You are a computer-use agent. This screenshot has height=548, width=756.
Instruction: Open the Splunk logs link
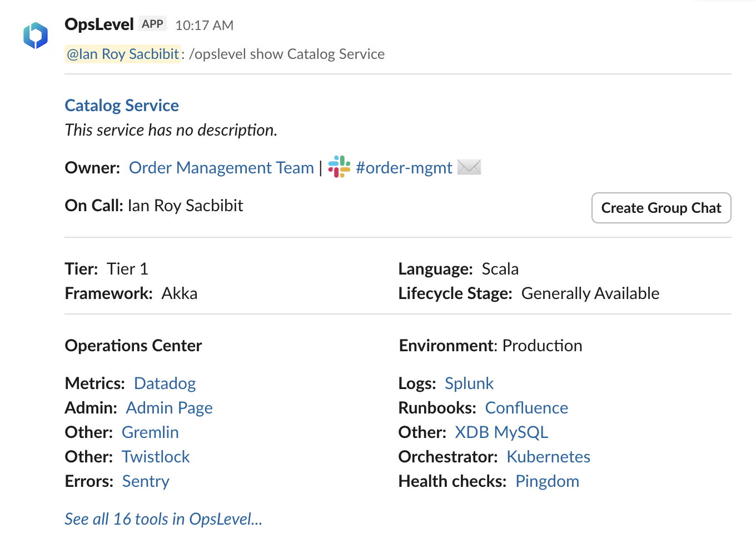pos(469,383)
